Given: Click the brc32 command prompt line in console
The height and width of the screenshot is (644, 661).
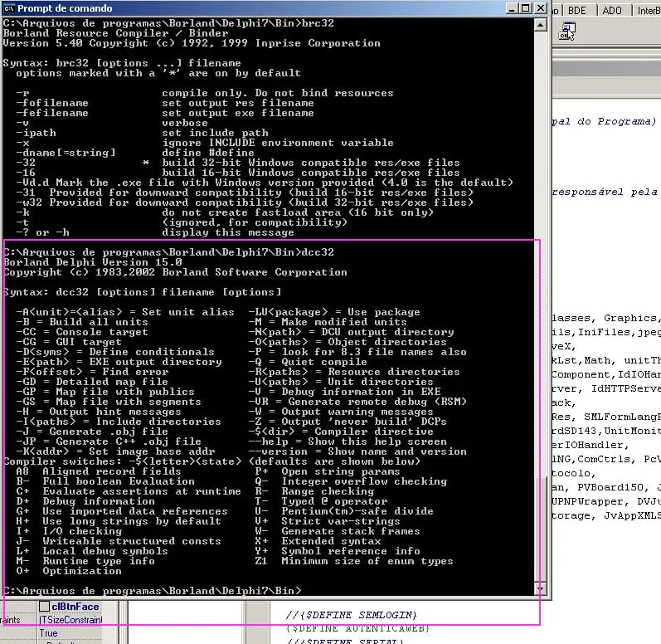Looking at the screenshot, I should pyautogui.click(x=168, y=23).
